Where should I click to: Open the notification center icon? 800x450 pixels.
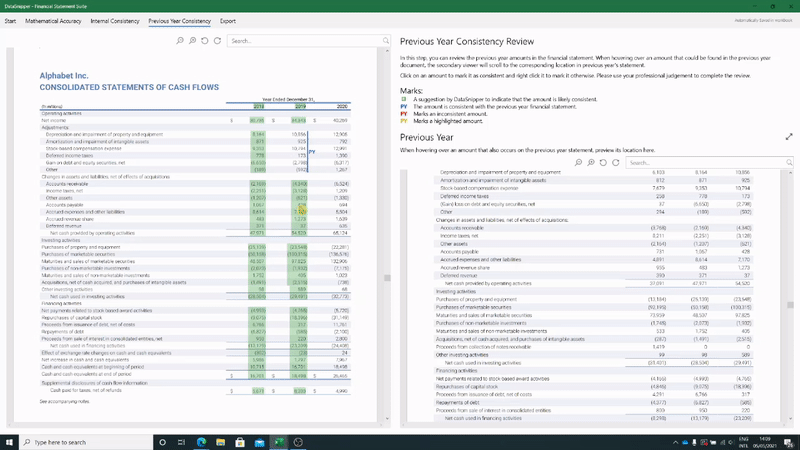789,442
